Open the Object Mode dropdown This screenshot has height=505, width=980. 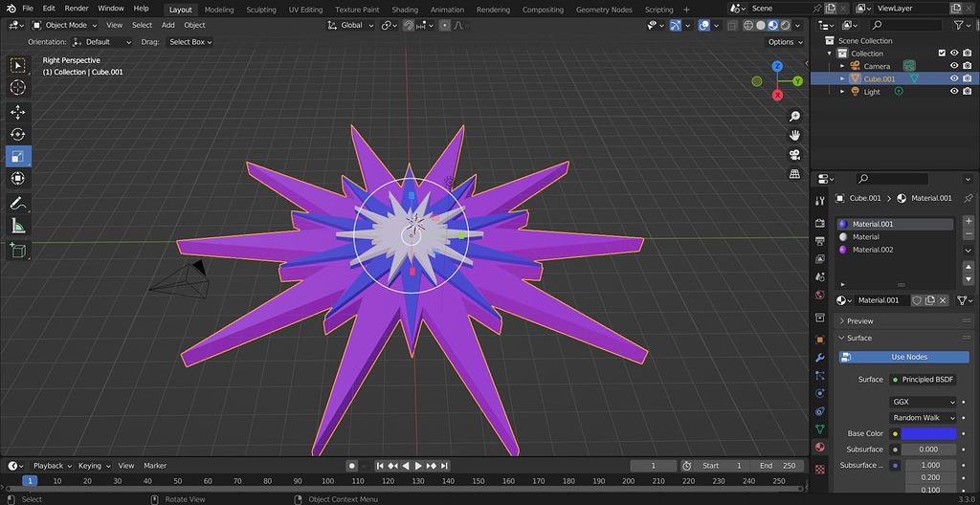pyautogui.click(x=65, y=25)
